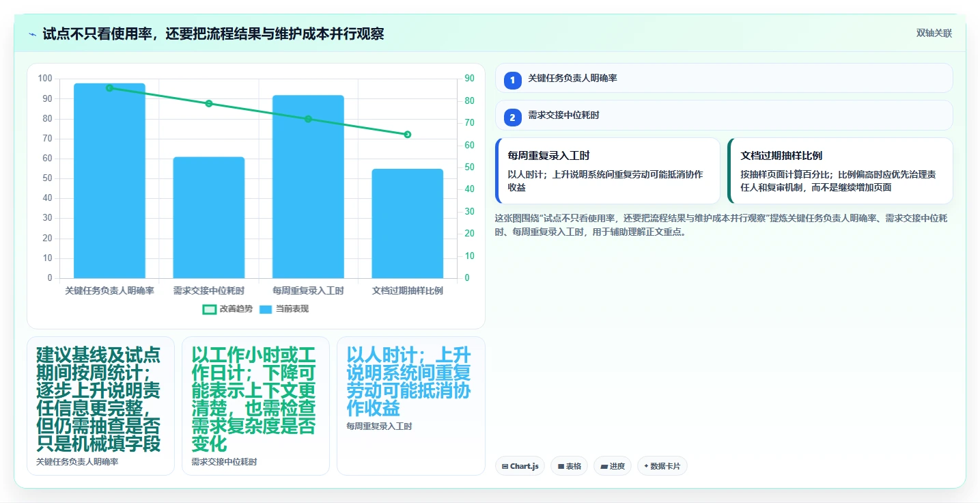
Task: Click the right green axis value 90
Action: coord(470,79)
